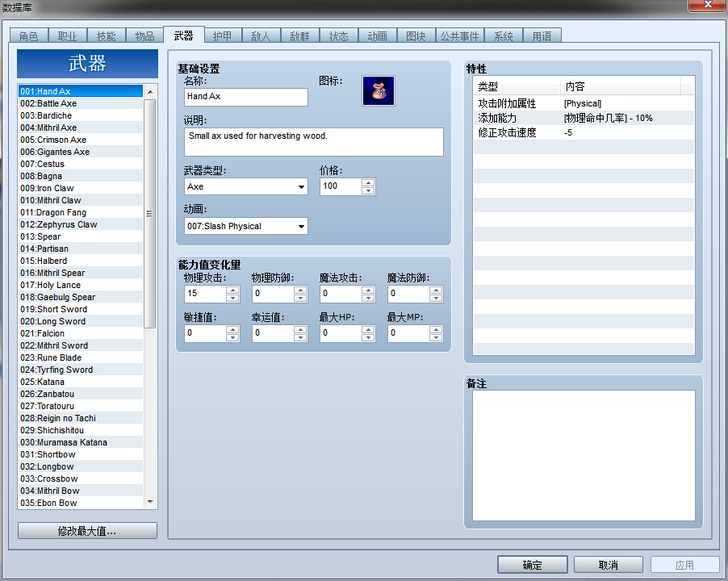Image resolution: width=728 pixels, height=581 pixels.
Task: Select 005:Crimson Axe in weapon list
Action: (81, 140)
